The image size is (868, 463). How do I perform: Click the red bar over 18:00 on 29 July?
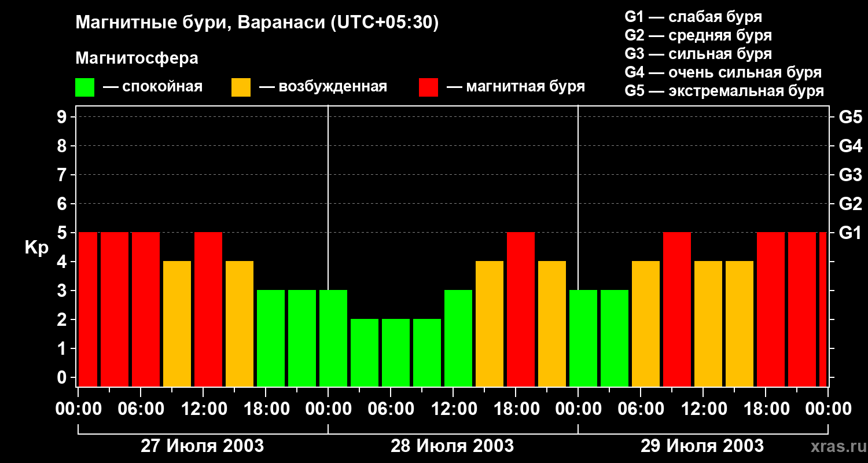(771, 310)
